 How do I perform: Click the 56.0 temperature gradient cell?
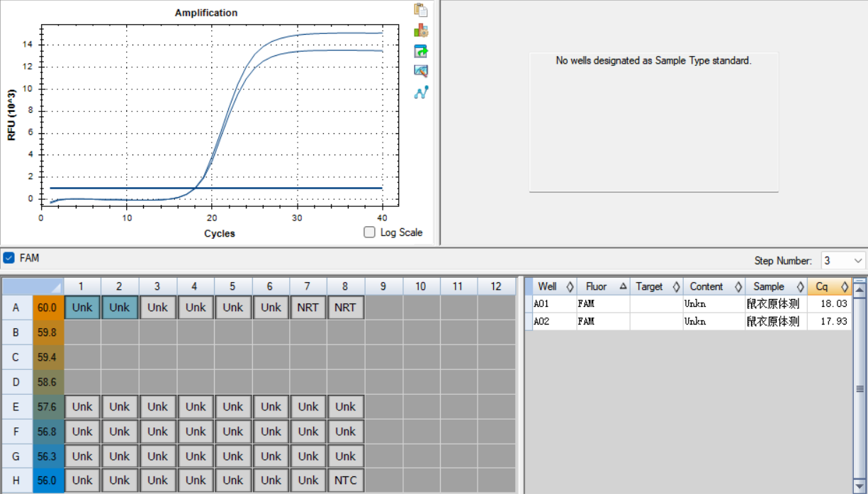point(47,481)
